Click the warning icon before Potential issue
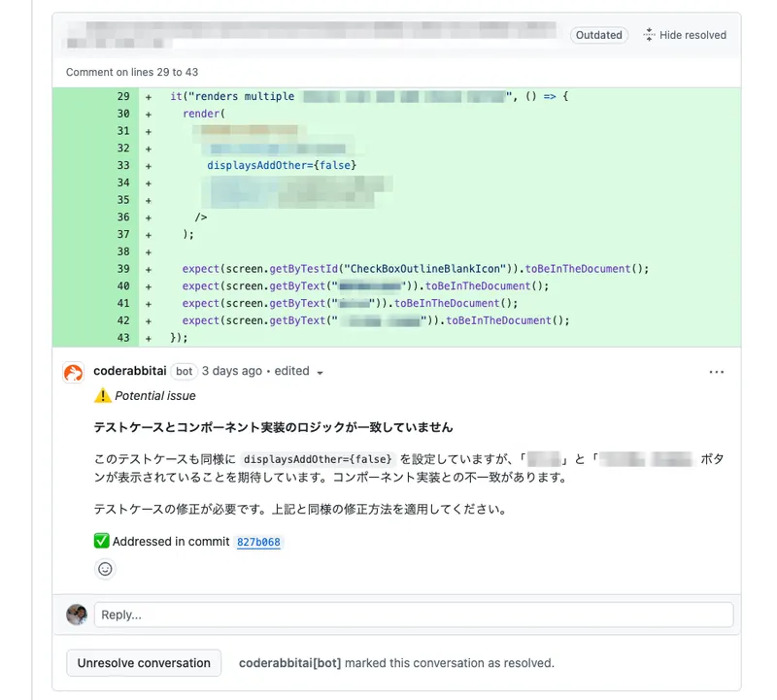Viewport: 777px width, 700px height. (102, 396)
